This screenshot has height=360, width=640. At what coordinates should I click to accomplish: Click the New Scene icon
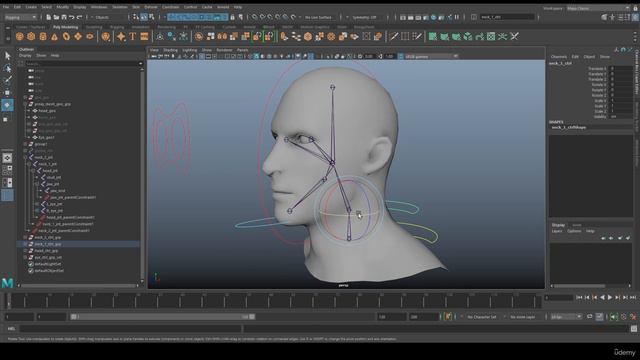(48, 17)
